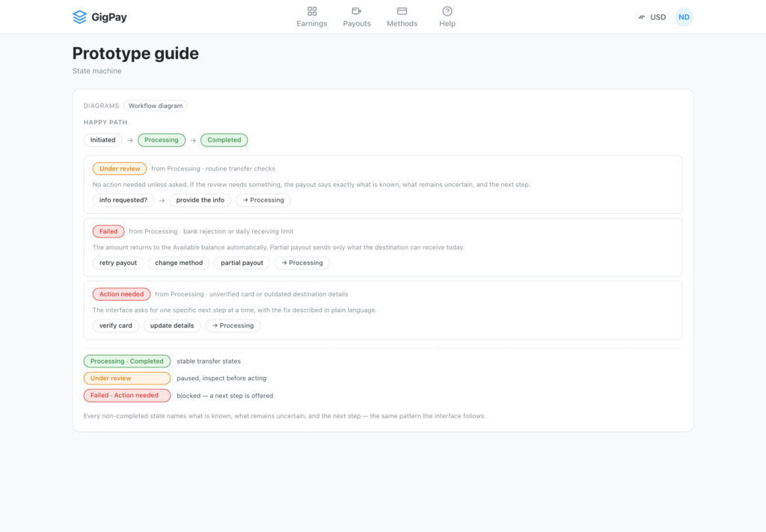
Task: Click the DIAGRAMS label
Action: pos(101,106)
